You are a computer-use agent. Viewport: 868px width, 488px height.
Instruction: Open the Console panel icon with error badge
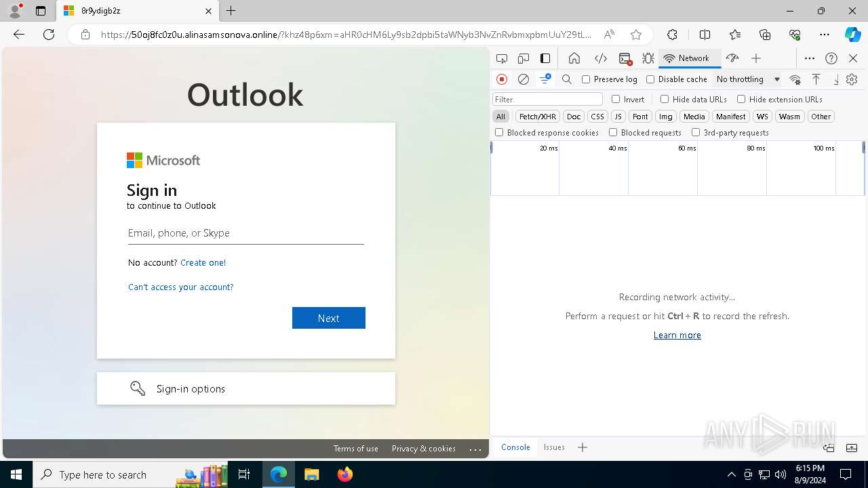625,58
